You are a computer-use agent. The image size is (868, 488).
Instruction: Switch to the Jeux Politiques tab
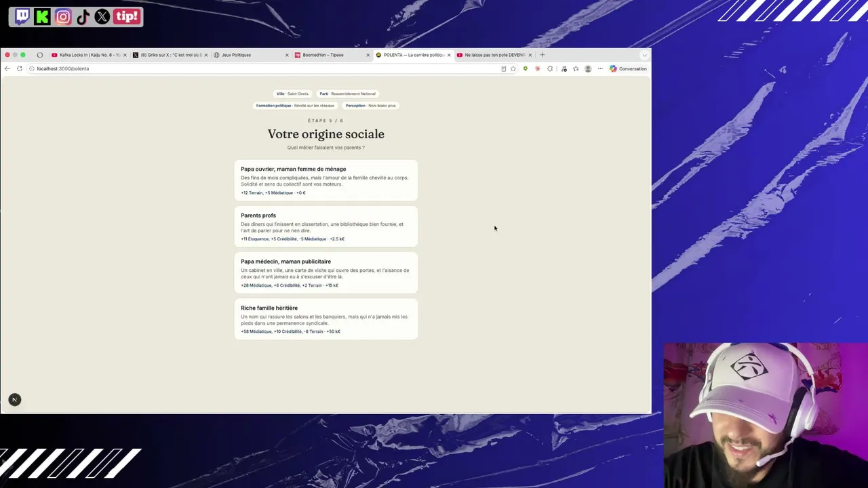251,55
